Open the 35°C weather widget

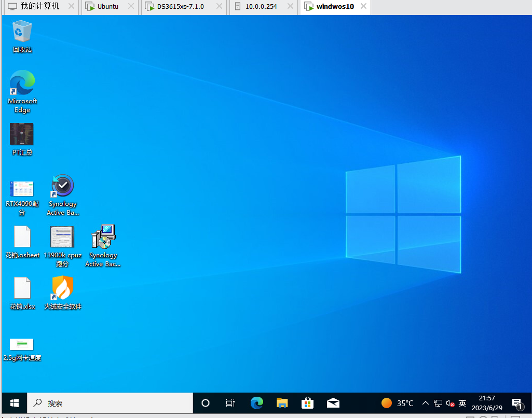[397, 403]
